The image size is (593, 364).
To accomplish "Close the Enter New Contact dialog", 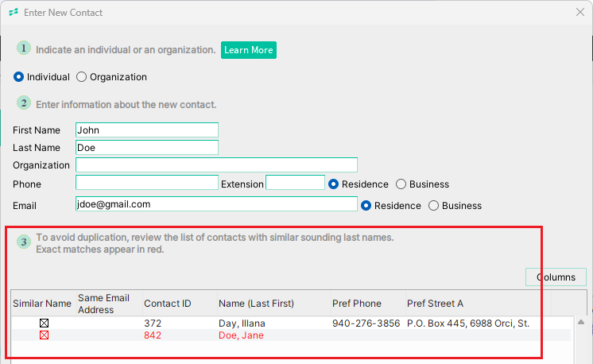I will 580,12.
